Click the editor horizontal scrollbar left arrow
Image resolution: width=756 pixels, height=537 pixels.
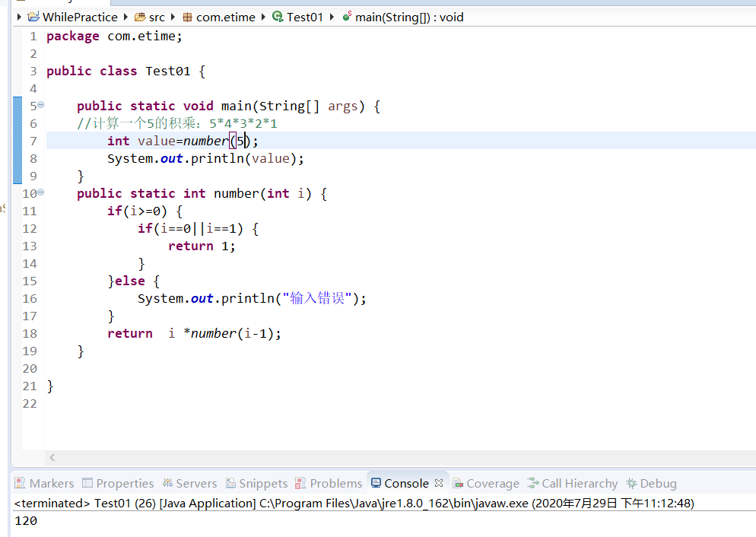point(52,457)
